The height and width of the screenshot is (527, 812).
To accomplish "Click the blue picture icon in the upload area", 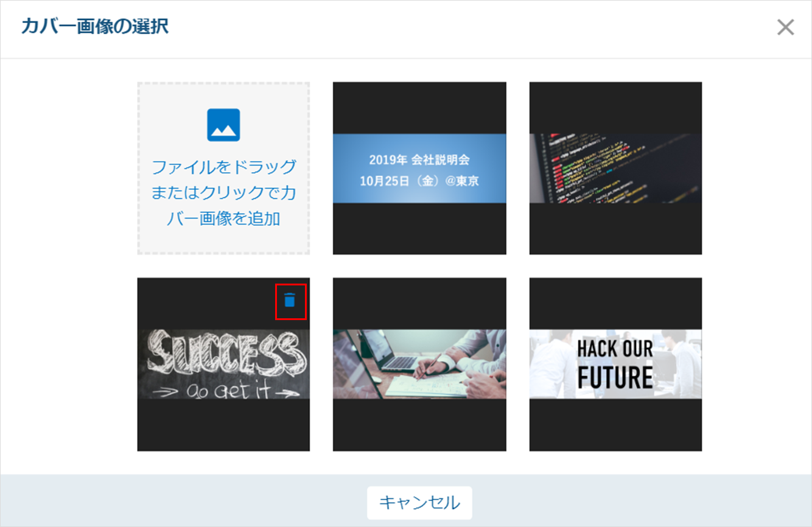I will click(223, 125).
